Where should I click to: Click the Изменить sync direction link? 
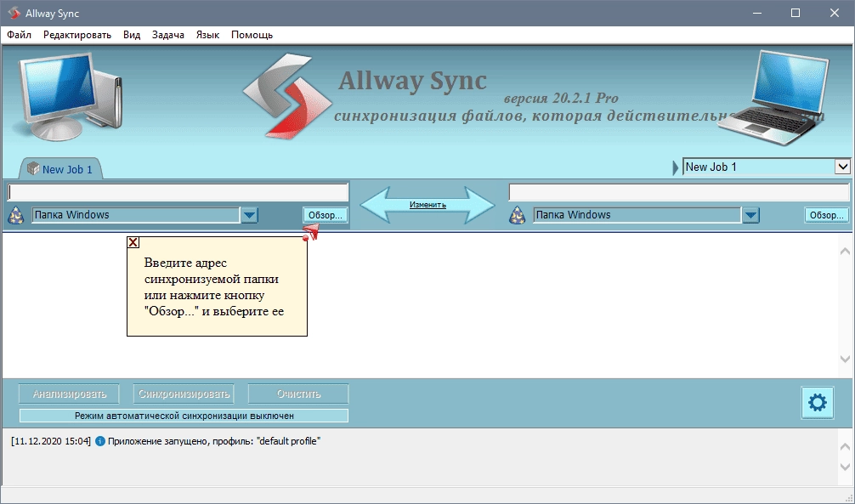pos(427,205)
